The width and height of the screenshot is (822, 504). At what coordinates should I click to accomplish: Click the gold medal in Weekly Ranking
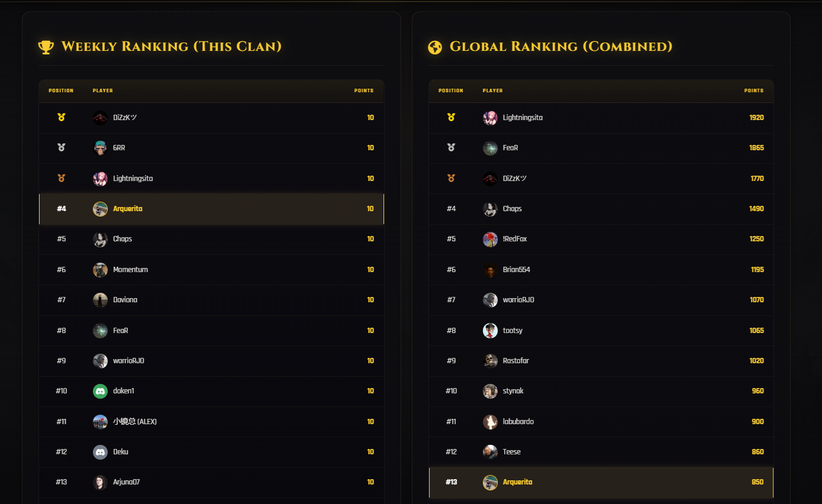point(62,118)
